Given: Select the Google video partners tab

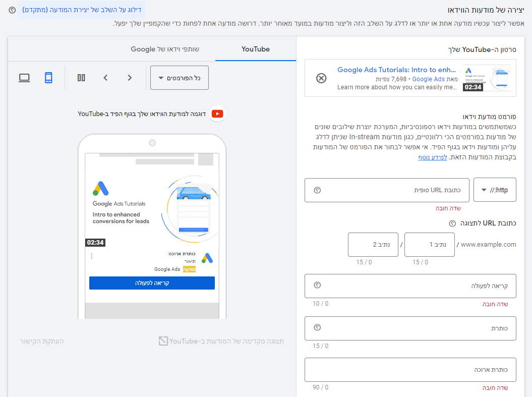Looking at the screenshot, I should (165, 49).
